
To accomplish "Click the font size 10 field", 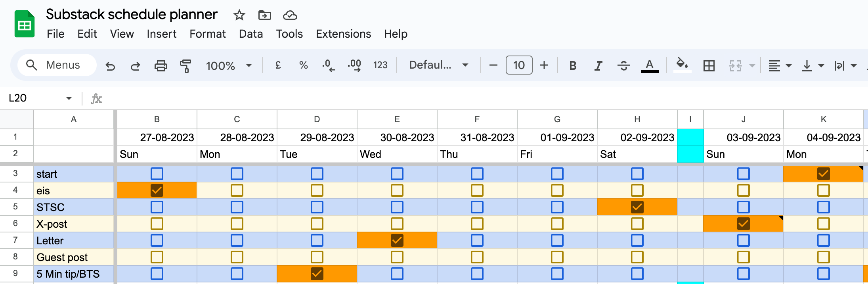I will click(x=519, y=65).
